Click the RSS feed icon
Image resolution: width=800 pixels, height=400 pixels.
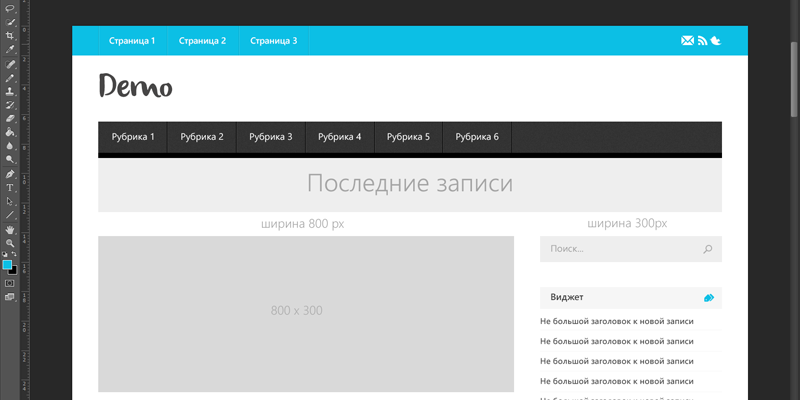pyautogui.click(x=702, y=41)
